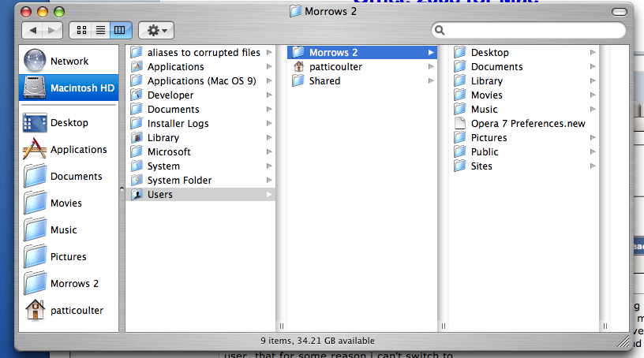Open Music folder icon in sidebar
This screenshot has width=644, height=358.
35,230
